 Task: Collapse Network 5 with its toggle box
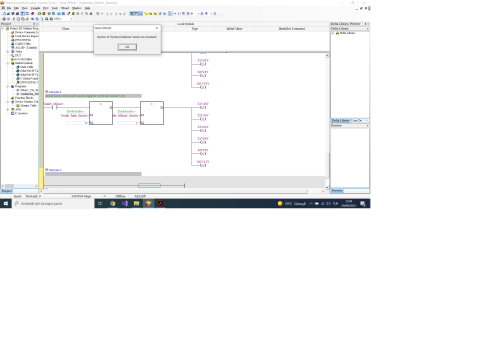pyautogui.click(x=47, y=170)
